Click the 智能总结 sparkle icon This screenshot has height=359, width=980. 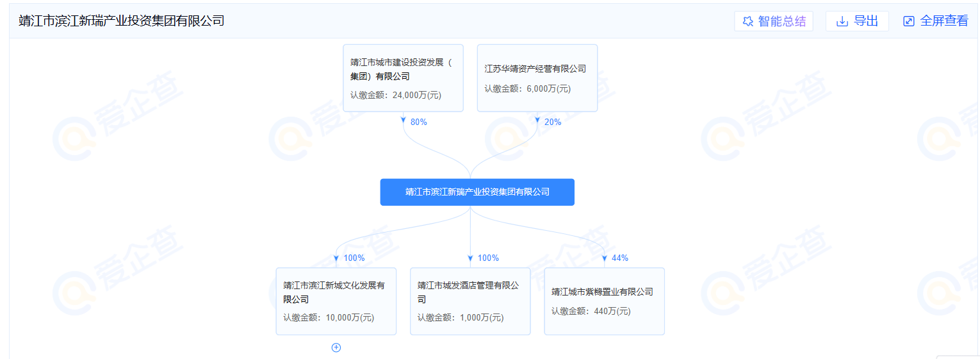tap(747, 21)
